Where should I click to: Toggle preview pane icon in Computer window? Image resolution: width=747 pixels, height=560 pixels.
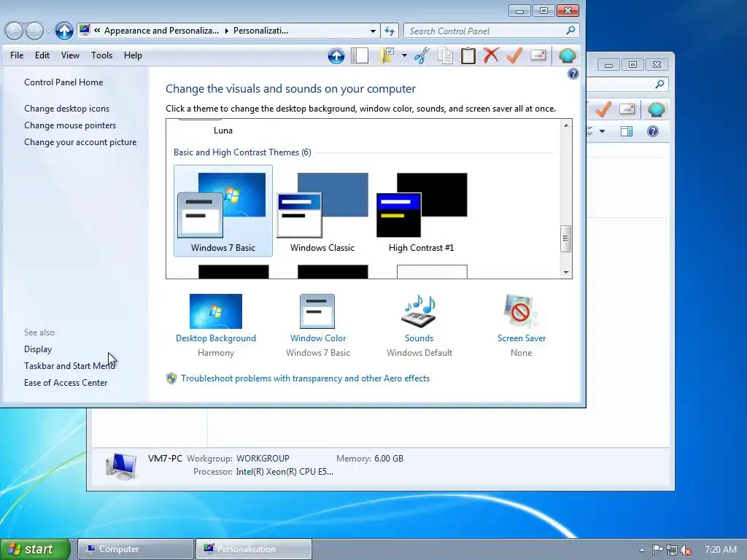(627, 131)
